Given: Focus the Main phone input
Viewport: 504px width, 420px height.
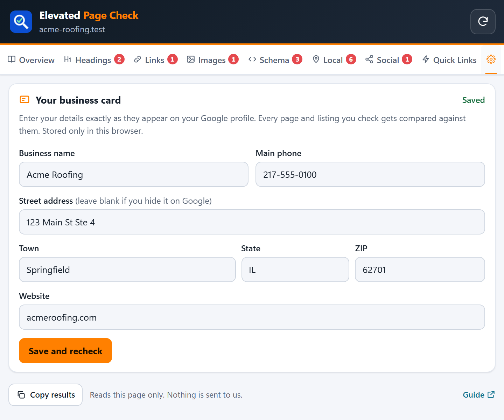Looking at the screenshot, I should pyautogui.click(x=370, y=174).
